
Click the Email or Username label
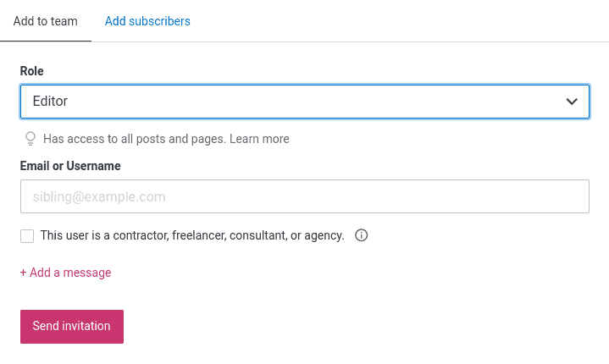(70, 166)
